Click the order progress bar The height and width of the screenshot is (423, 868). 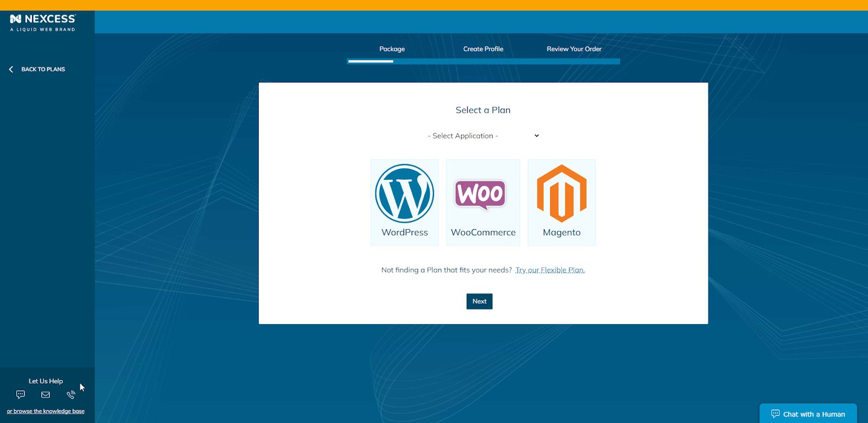(x=483, y=61)
